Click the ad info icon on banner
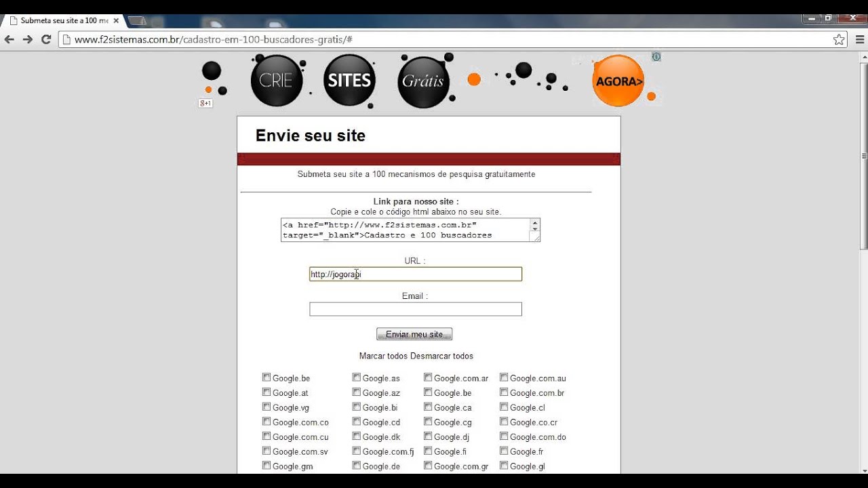868x488 pixels. [656, 57]
